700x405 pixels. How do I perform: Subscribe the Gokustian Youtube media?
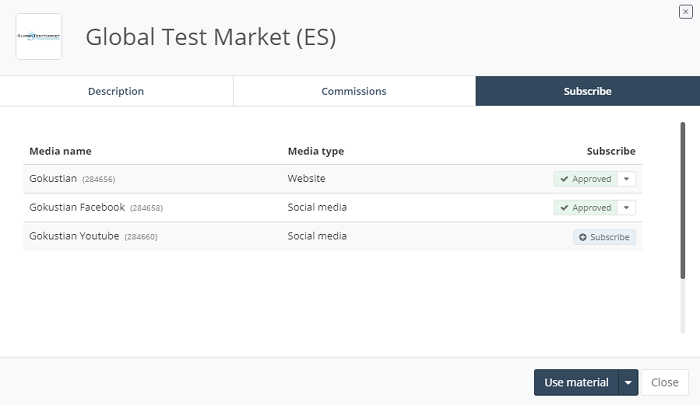point(604,237)
